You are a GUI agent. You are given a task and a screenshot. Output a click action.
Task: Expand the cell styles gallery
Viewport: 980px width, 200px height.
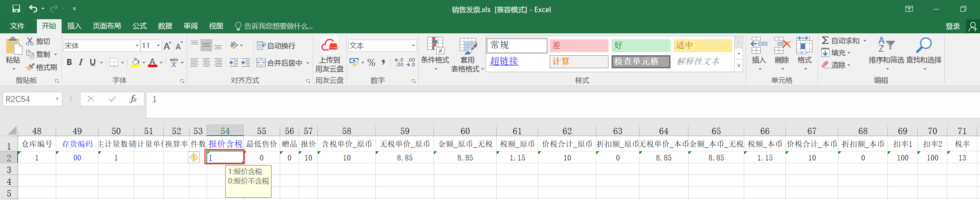[x=739, y=66]
